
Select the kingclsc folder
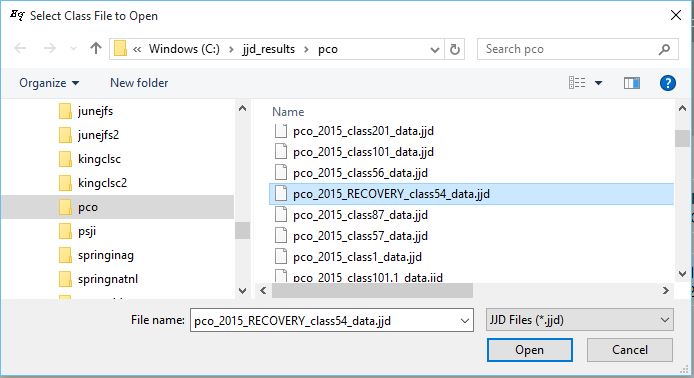(x=99, y=159)
